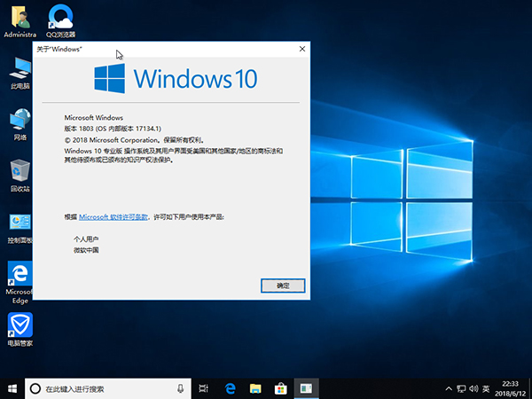
Task: Click the text 微软中国
Action: (x=86, y=250)
